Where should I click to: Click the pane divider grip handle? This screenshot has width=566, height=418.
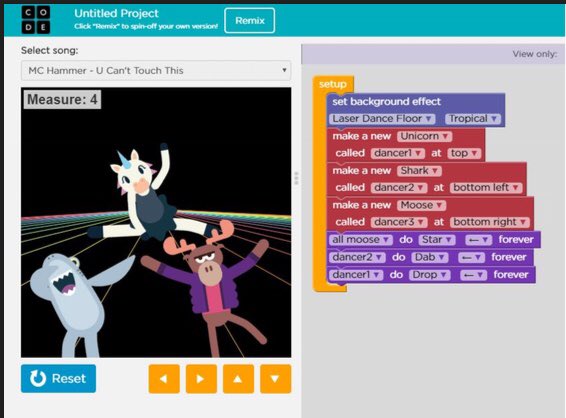coord(296,178)
